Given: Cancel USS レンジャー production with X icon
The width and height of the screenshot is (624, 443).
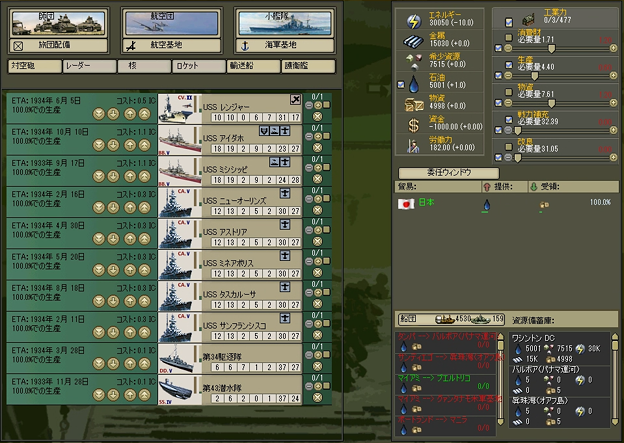Looking at the screenshot, I should (x=318, y=116).
